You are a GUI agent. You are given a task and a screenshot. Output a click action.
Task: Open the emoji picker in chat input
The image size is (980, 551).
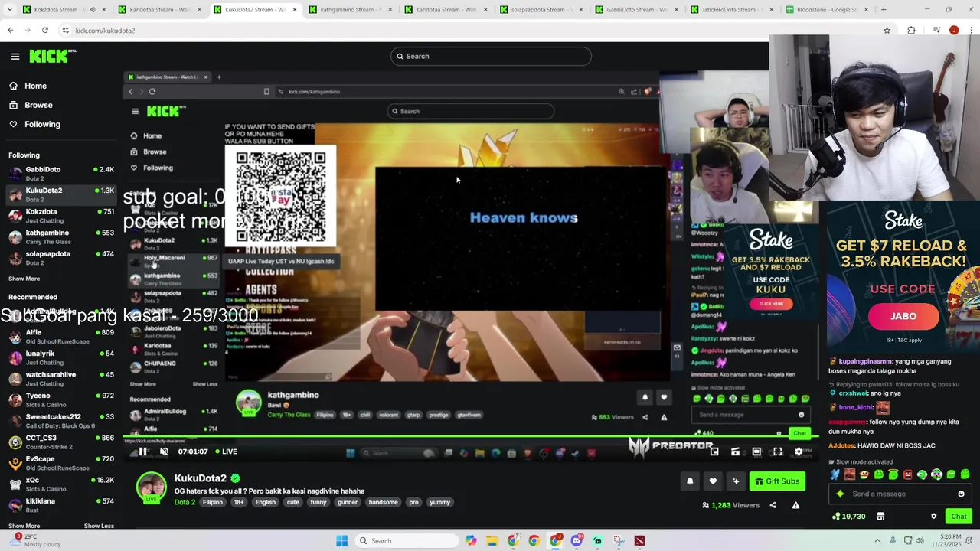961,494
